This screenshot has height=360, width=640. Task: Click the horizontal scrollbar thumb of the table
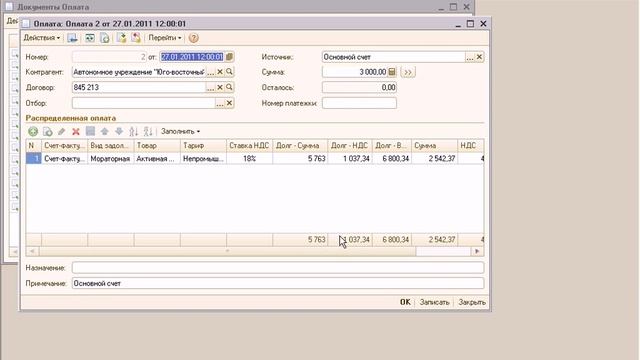point(227,251)
